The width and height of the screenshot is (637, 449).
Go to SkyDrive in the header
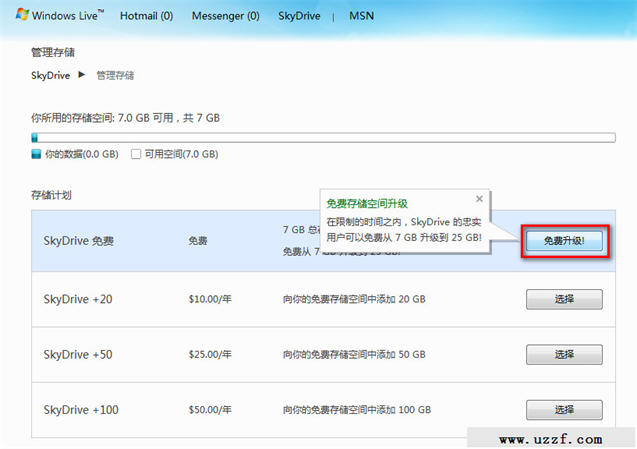tap(299, 16)
